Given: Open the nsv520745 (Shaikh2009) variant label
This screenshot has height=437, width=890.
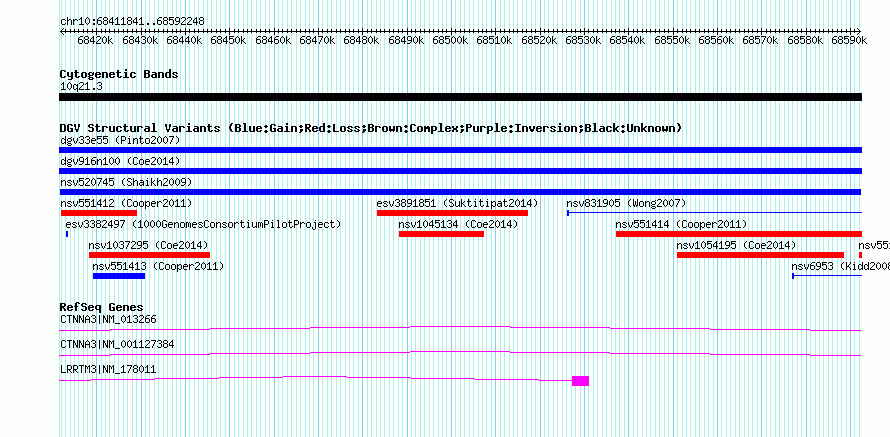Looking at the screenshot, I should coord(126,182).
